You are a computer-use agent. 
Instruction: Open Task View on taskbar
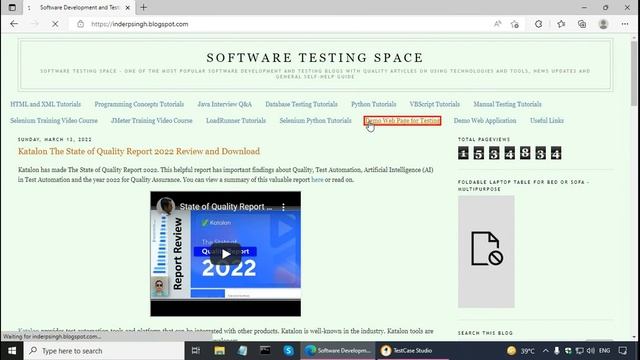[196, 351]
